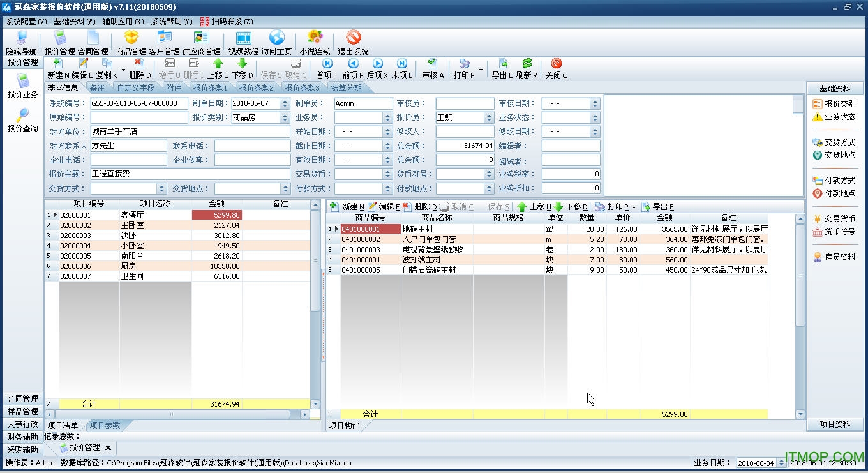Viewport: 868px width, 473px height.
Task: Expand the 制单日期 date dropdown
Action: (285, 103)
